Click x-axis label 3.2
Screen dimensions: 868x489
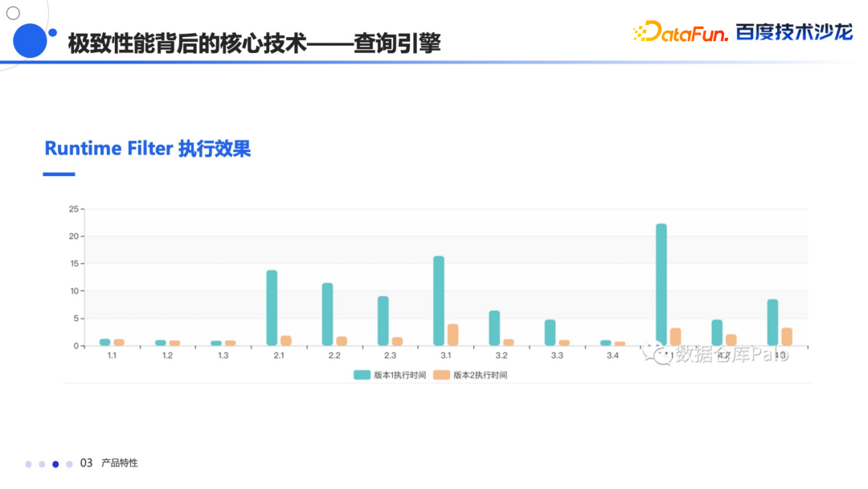(502, 355)
